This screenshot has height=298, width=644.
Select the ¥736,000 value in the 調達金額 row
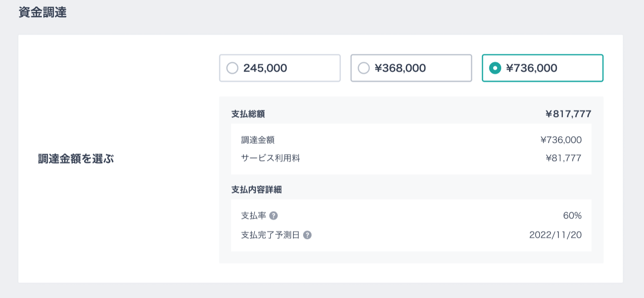(x=561, y=140)
